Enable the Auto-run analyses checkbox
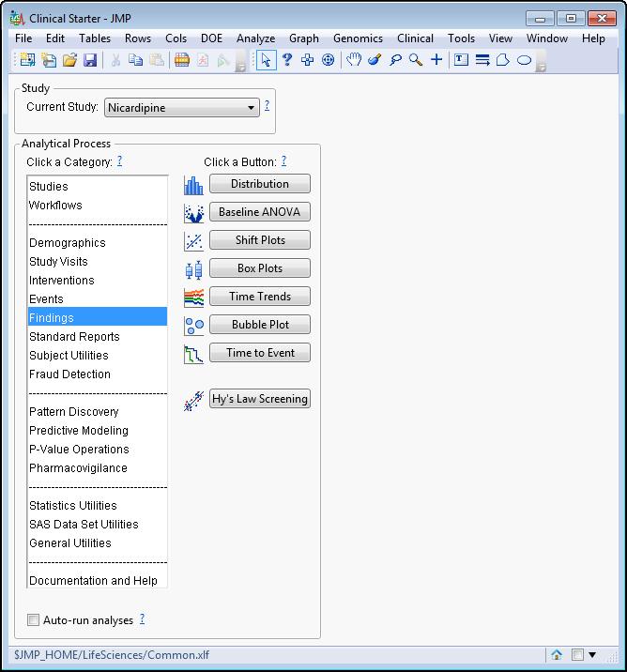The image size is (627, 672). click(x=33, y=619)
